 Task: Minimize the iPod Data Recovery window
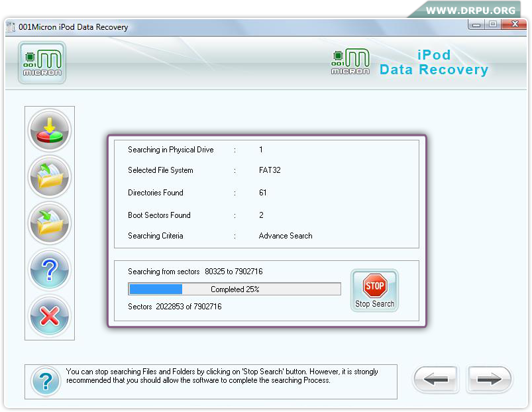pos(476,25)
